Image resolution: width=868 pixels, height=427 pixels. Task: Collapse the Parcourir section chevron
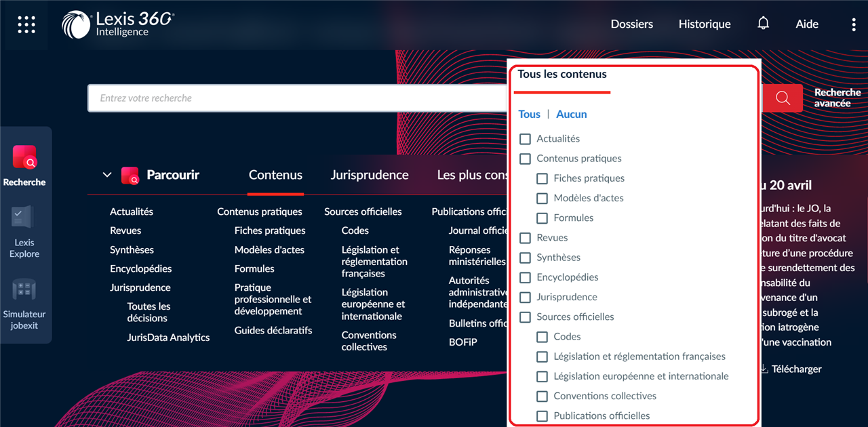point(106,175)
